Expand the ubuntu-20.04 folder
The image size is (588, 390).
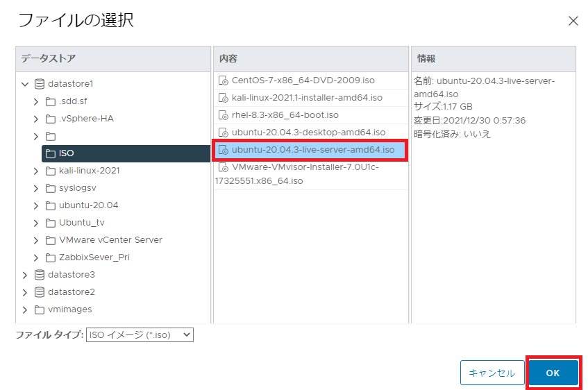tap(35, 205)
